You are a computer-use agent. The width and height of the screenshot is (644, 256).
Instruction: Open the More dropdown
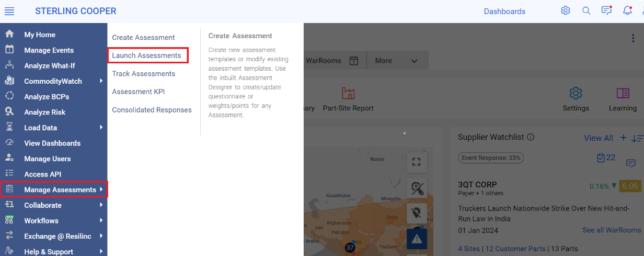(x=396, y=60)
